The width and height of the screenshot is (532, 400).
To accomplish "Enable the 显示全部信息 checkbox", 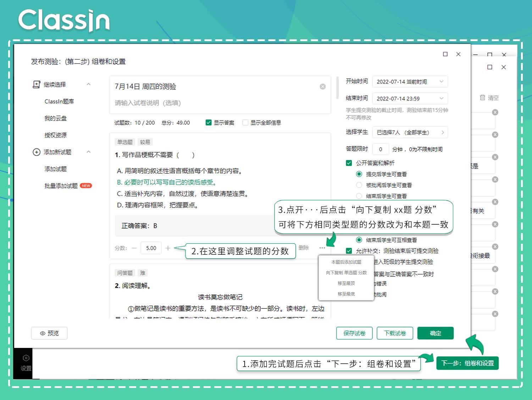I will 245,123.
